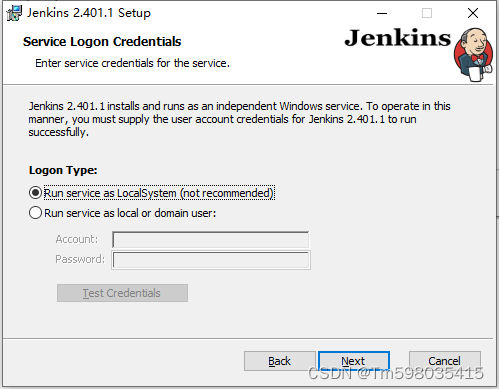
Task: Click the 'Logon Type:' label
Action: (63, 170)
